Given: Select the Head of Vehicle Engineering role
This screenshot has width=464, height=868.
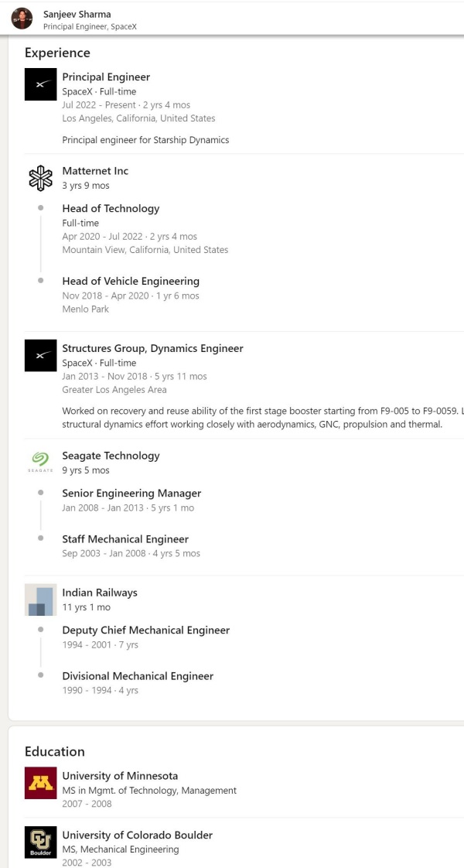Looking at the screenshot, I should (131, 282).
